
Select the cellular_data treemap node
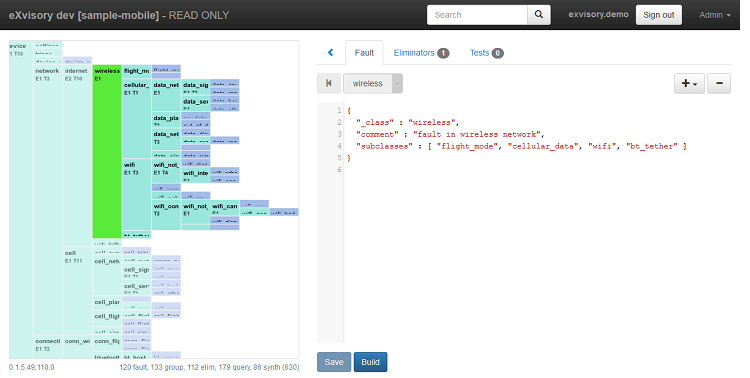(136, 118)
